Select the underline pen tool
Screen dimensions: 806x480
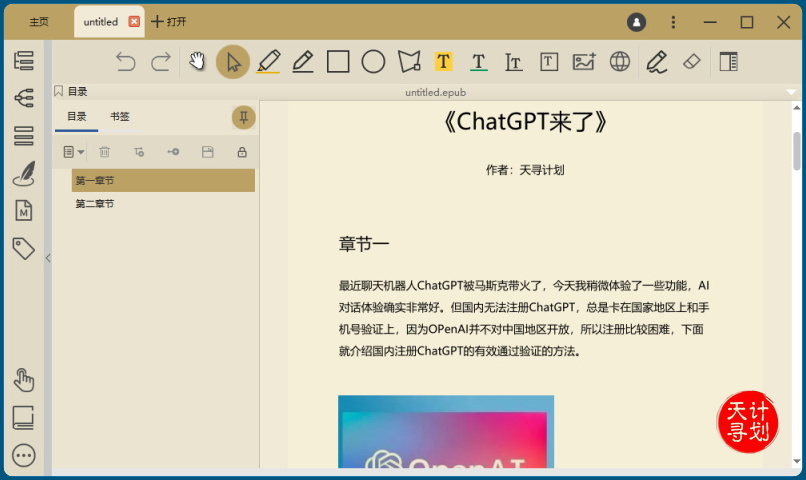click(303, 62)
